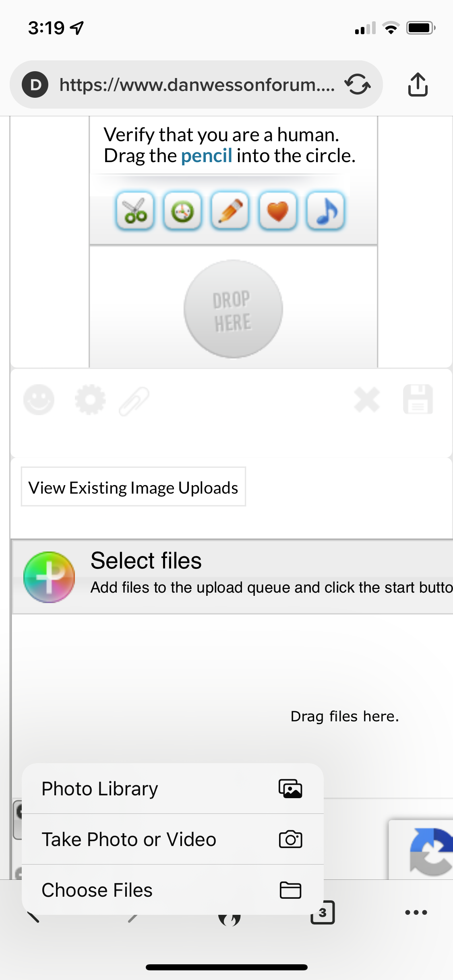The width and height of the screenshot is (453, 980).
Task: Click View Existing Image Uploads button
Action: [x=133, y=487]
